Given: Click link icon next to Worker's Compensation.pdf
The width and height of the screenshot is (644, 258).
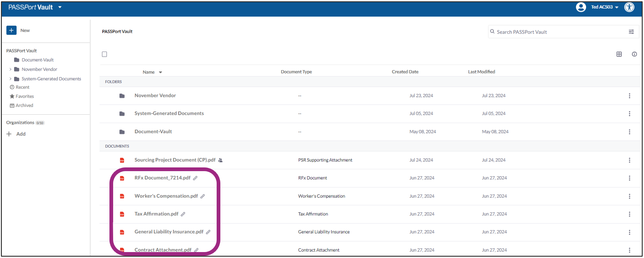Looking at the screenshot, I should pos(203,196).
